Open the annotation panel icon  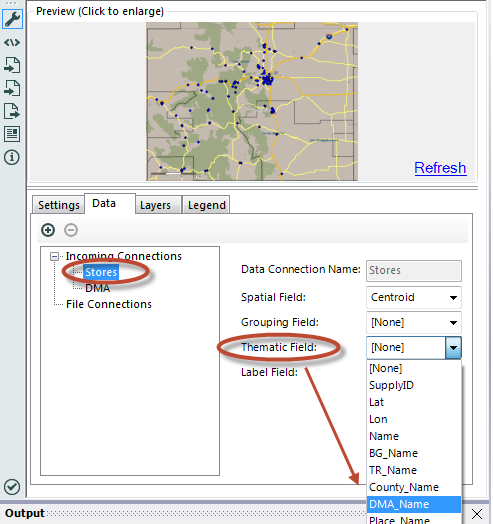pyautogui.click(x=12, y=134)
